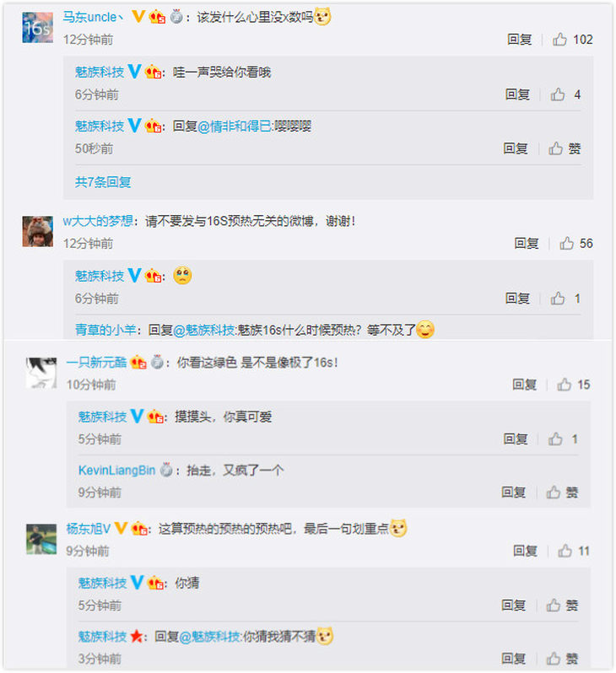
Task: Reply to 一只新元酷's comment
Action: pos(525,385)
